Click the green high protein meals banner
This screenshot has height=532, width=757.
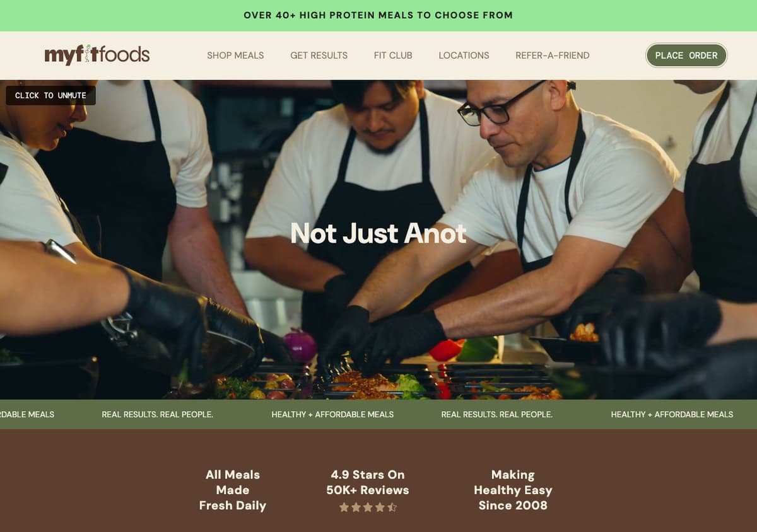point(378,15)
